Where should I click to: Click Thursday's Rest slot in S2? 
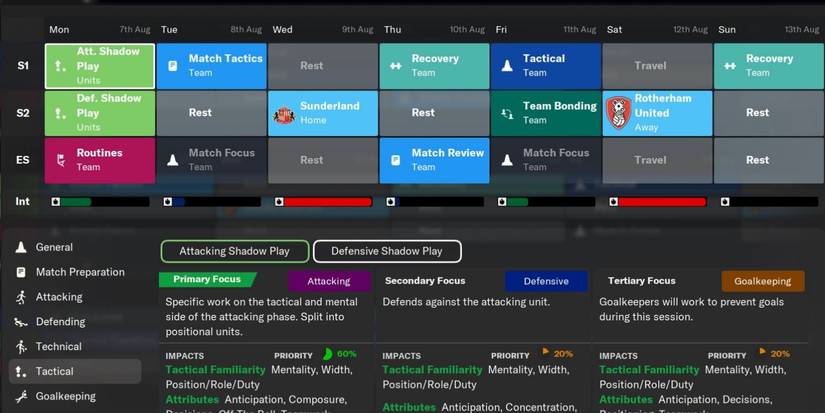coord(435,113)
